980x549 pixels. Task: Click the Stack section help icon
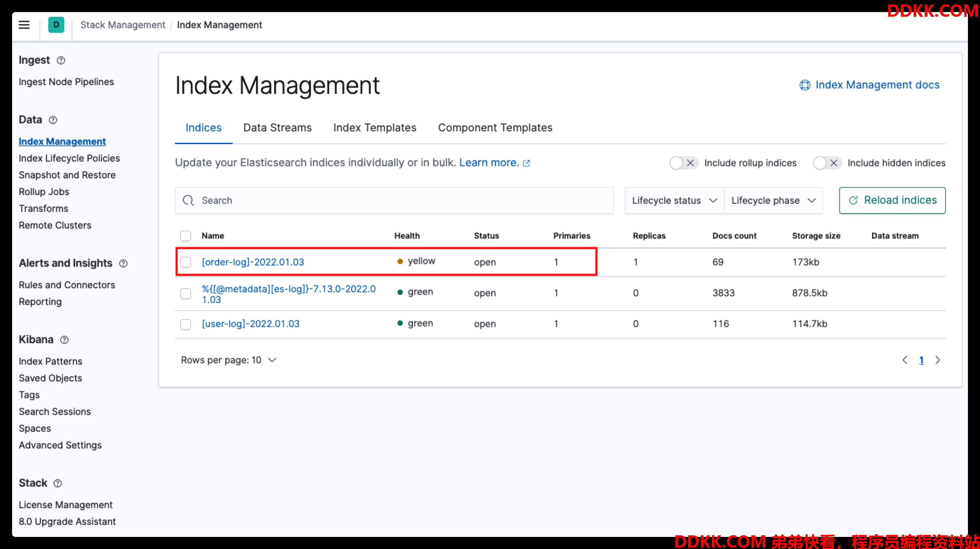(x=57, y=484)
